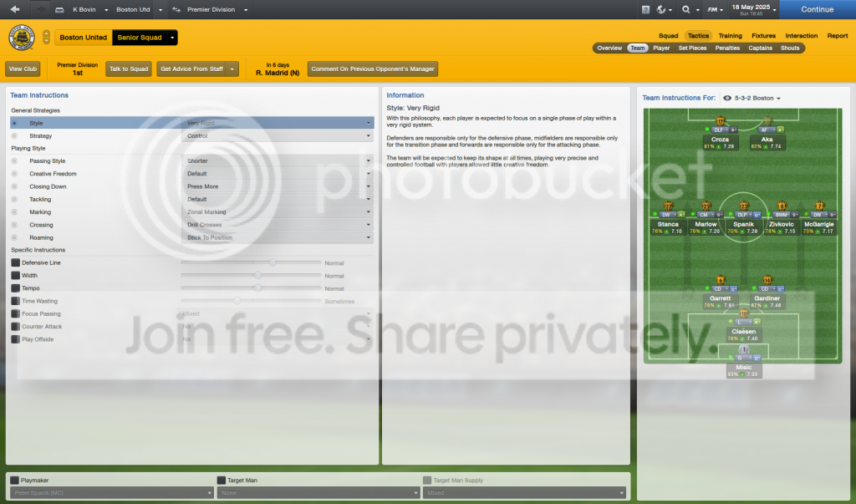Open the Playmaker dropdown showing Peter Spanik
The height and width of the screenshot is (504, 856).
pyautogui.click(x=111, y=492)
